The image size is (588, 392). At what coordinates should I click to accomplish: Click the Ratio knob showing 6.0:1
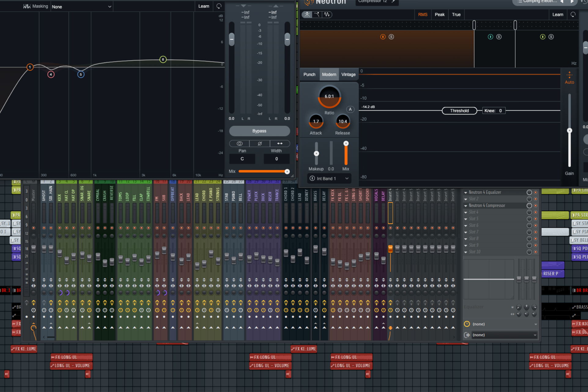329,97
